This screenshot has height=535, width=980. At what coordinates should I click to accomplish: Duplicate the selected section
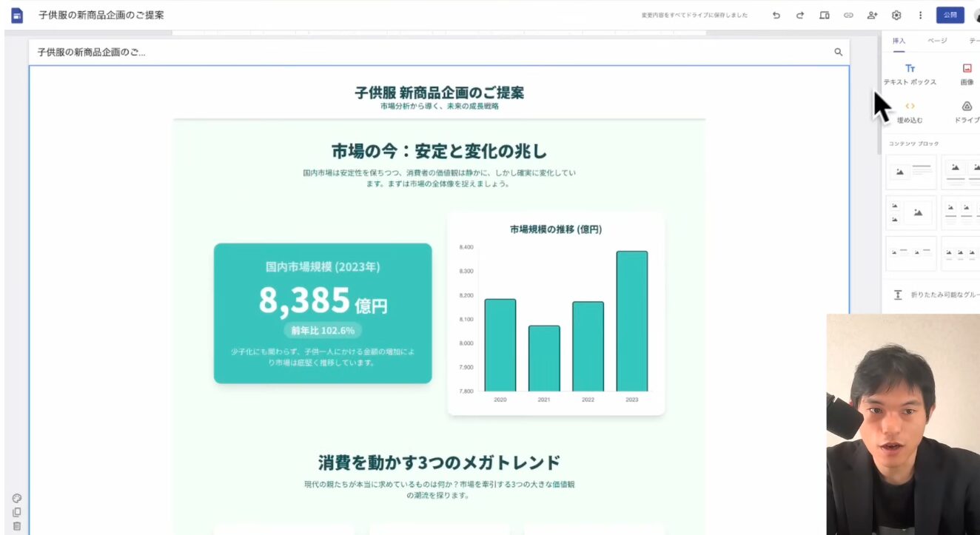[x=17, y=512]
